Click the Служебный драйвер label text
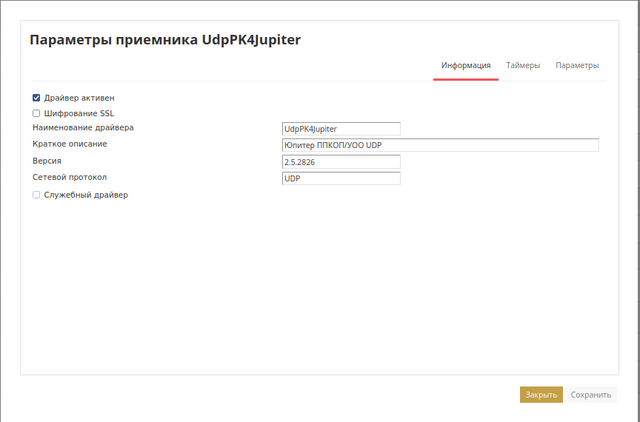This screenshot has height=422, width=640. 86,195
